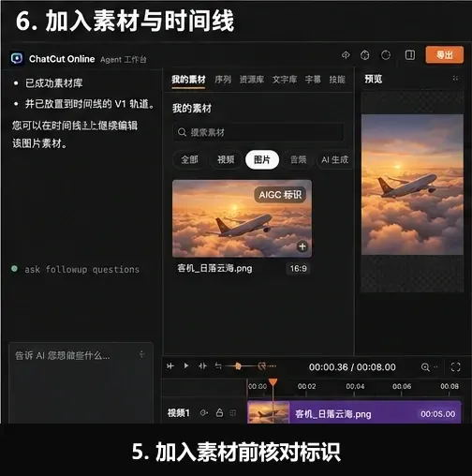Select the purple 客机_日落云海.png timeline clip
This screenshot has width=472, height=476.
[354, 412]
